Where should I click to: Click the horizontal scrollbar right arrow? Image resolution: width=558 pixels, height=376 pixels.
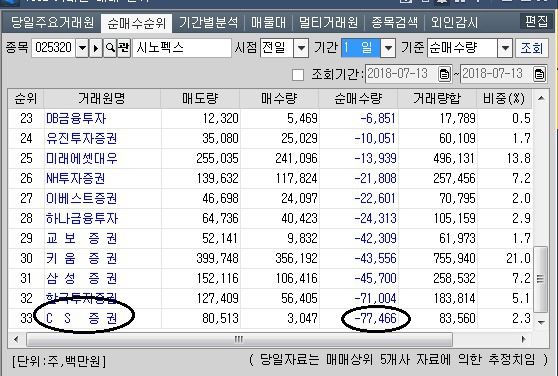click(x=523, y=339)
